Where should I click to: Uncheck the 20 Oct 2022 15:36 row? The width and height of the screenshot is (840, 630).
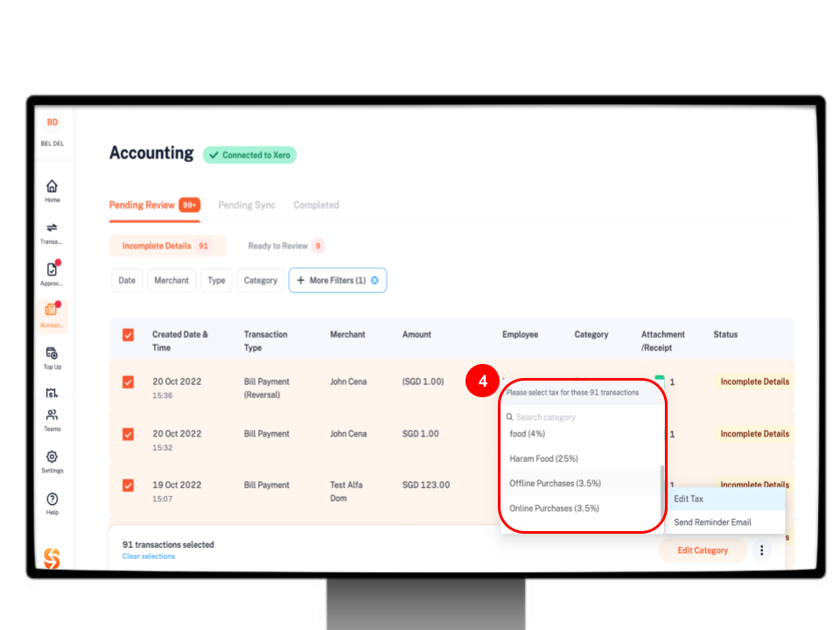(x=128, y=382)
